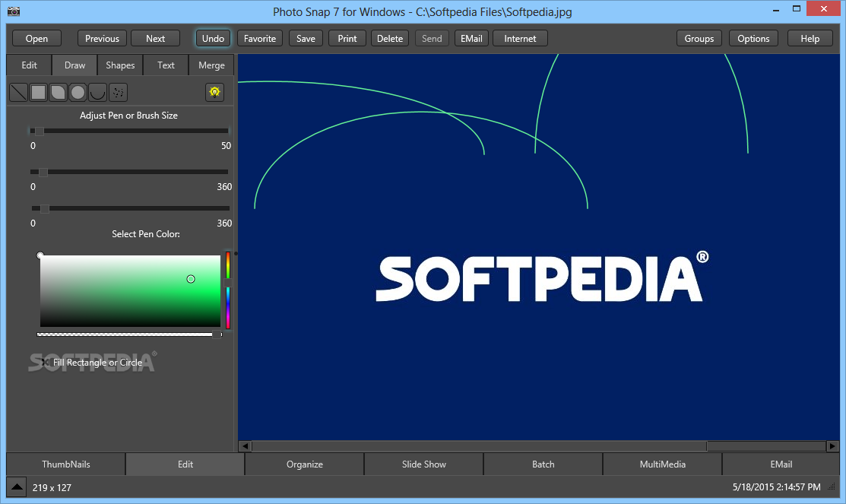Click the Save button
Image resolution: width=846 pixels, height=504 pixels.
pos(306,38)
